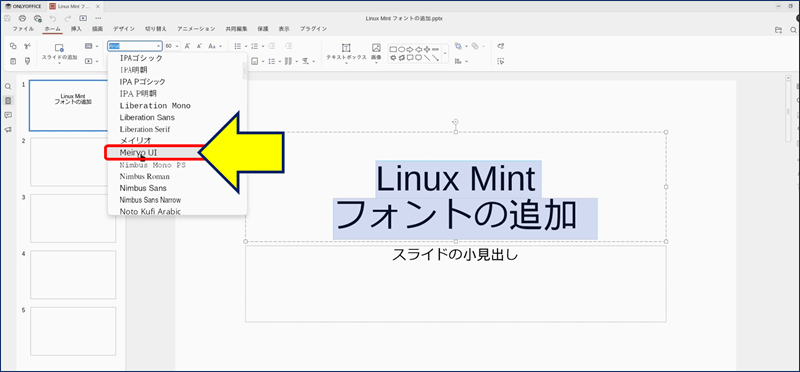The width and height of the screenshot is (800, 372).
Task: Switch to the デザイン tab
Action: (124, 29)
